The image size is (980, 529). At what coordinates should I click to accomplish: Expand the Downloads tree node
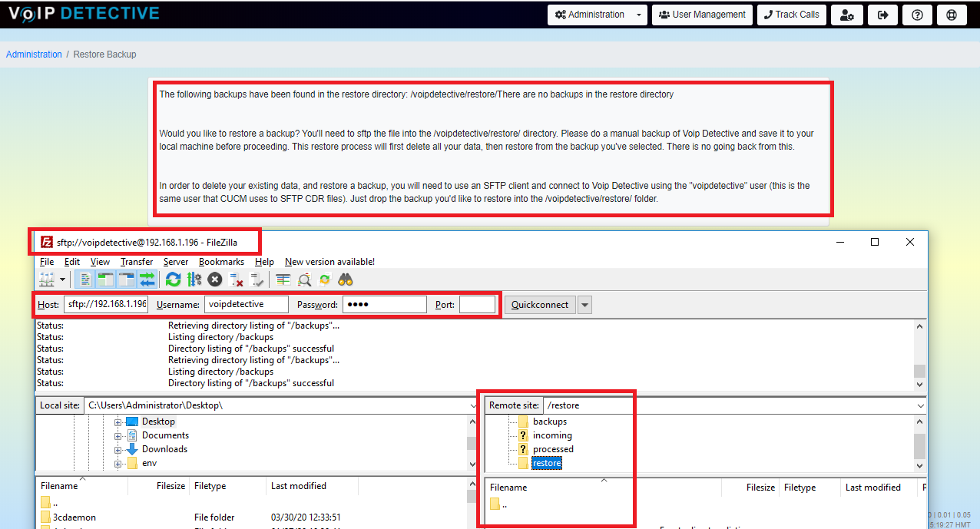(118, 449)
